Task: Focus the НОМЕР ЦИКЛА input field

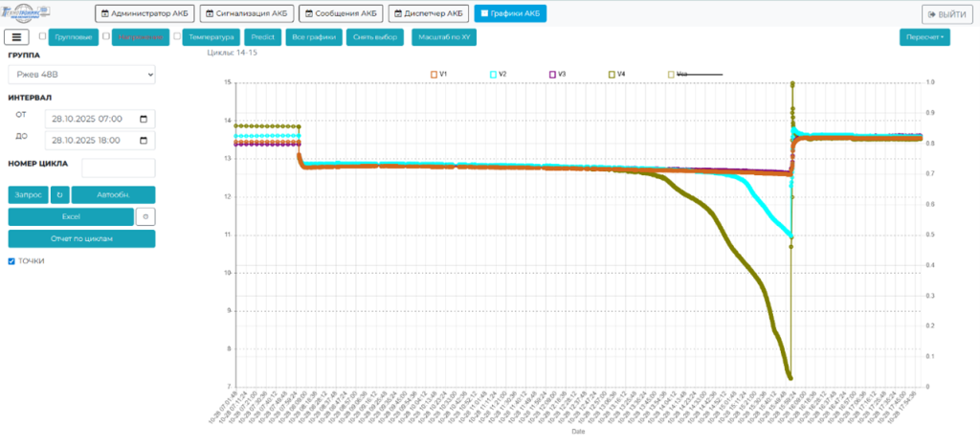Action: (x=118, y=168)
